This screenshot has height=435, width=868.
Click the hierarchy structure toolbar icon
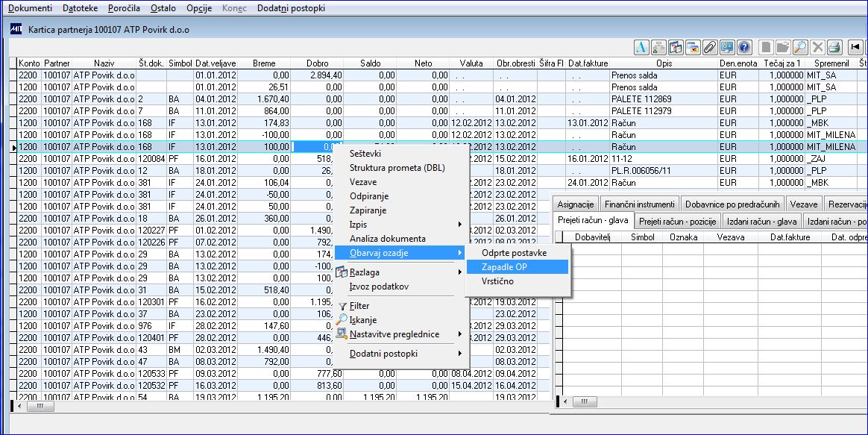[x=659, y=47]
